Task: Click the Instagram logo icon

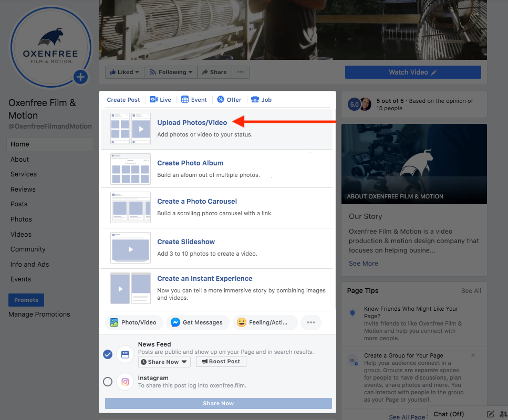Action: pyautogui.click(x=125, y=382)
